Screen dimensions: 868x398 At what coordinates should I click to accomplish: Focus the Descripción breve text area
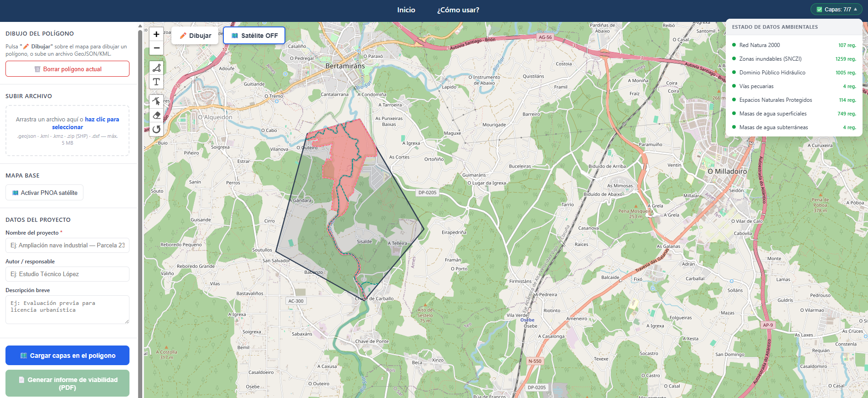point(67,309)
